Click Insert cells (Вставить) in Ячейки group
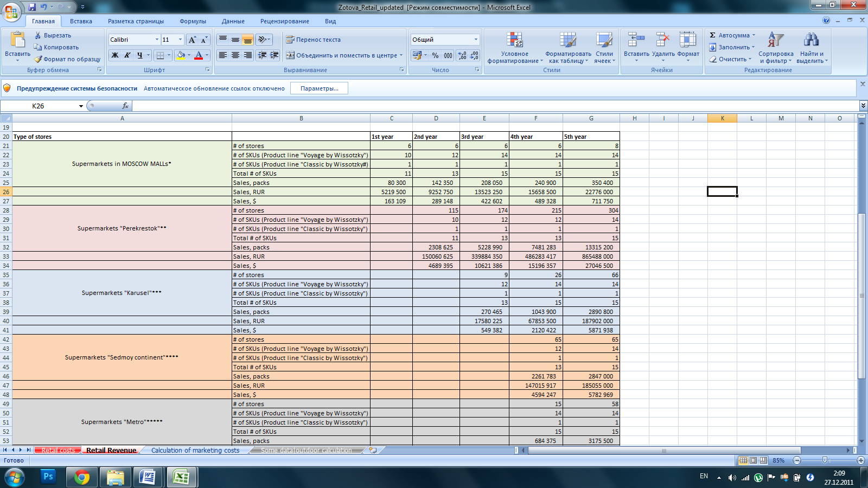This screenshot has width=868, height=488. pyautogui.click(x=636, y=47)
